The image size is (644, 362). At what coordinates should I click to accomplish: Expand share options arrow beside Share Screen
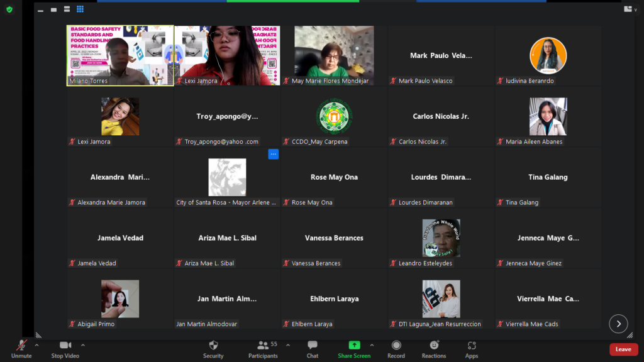coord(372,345)
